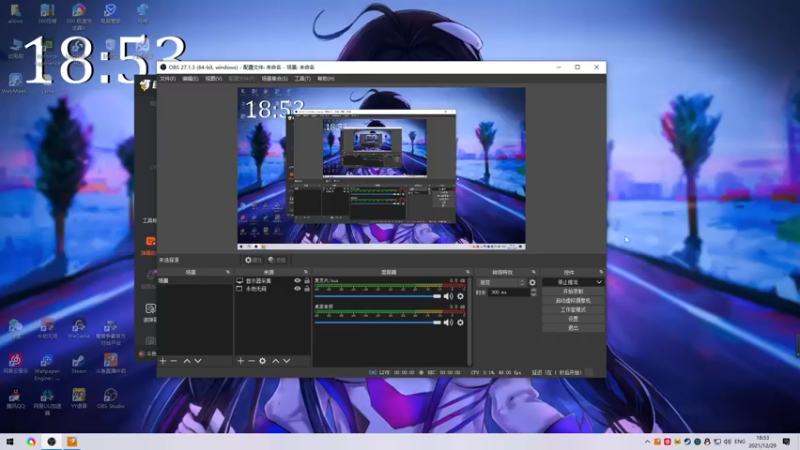Click the 停止推流 stop streaming button
The height and width of the screenshot is (450, 800).
(568, 282)
